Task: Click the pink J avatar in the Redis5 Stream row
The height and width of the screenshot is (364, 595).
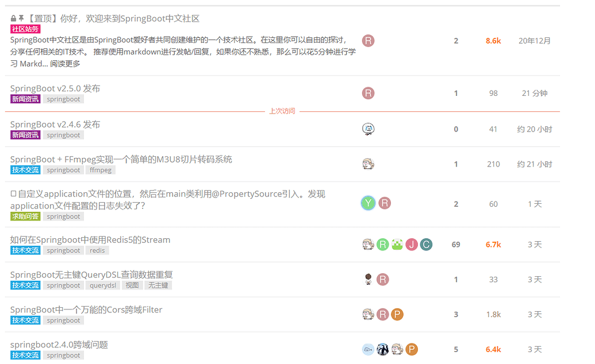Action: (x=411, y=245)
